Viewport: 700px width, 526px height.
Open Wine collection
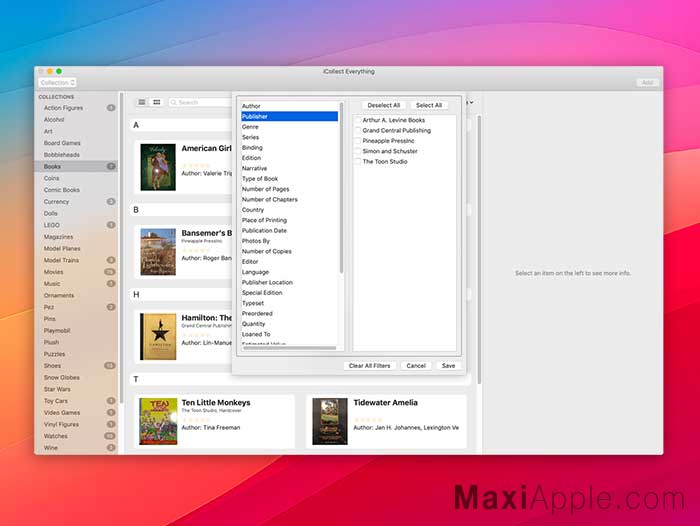click(x=76, y=448)
